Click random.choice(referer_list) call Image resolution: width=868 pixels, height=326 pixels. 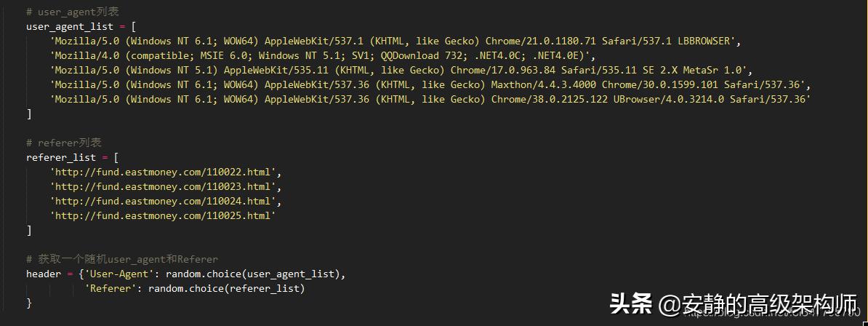pos(226,288)
